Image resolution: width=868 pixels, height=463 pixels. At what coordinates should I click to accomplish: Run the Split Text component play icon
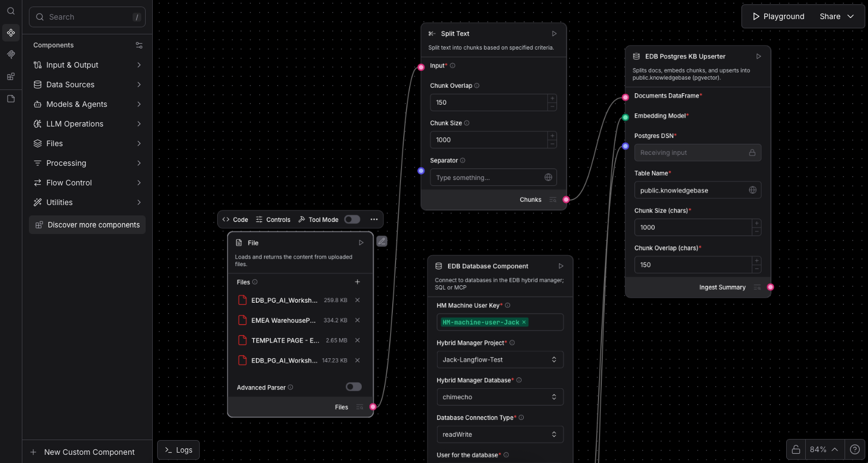554,34
